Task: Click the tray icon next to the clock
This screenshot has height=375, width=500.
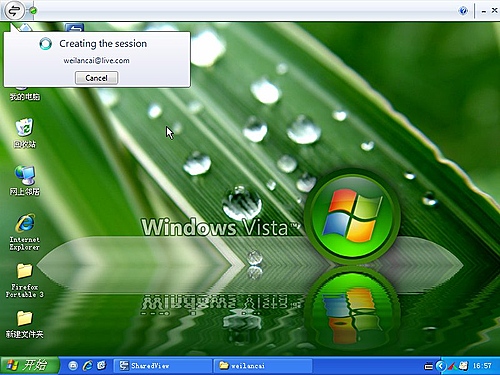Action: [463, 366]
